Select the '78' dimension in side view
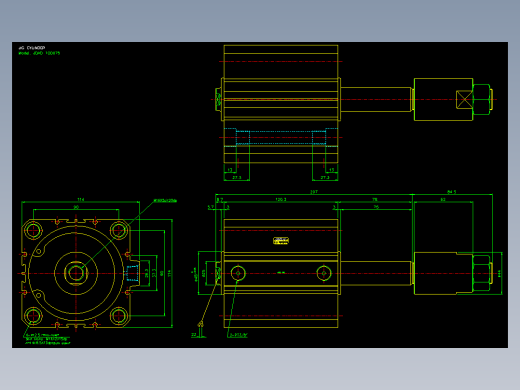 375,199
